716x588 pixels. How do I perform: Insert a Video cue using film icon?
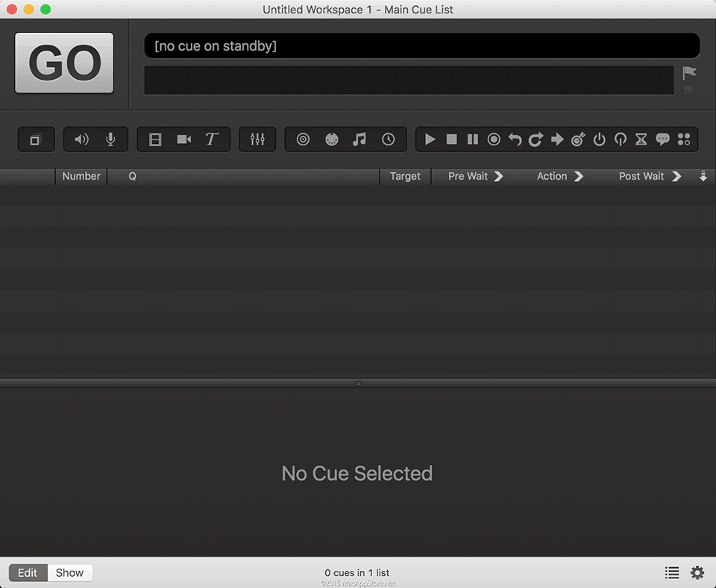click(x=155, y=139)
